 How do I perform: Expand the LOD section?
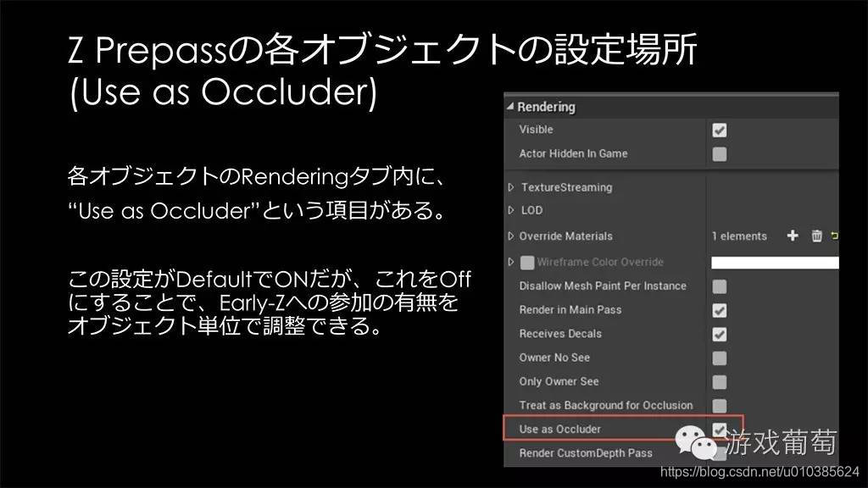[x=511, y=210]
